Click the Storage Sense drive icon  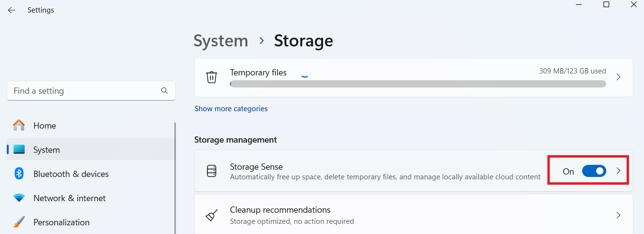[x=212, y=171]
